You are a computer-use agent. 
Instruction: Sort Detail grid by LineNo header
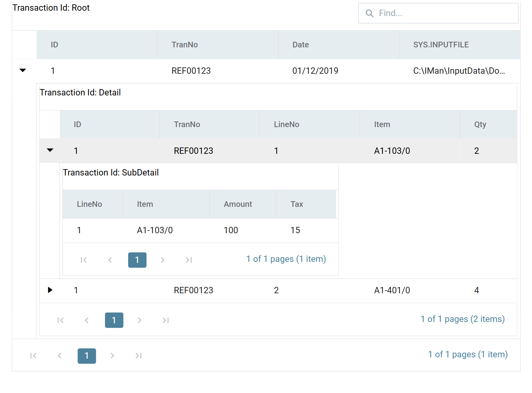[x=309, y=124]
